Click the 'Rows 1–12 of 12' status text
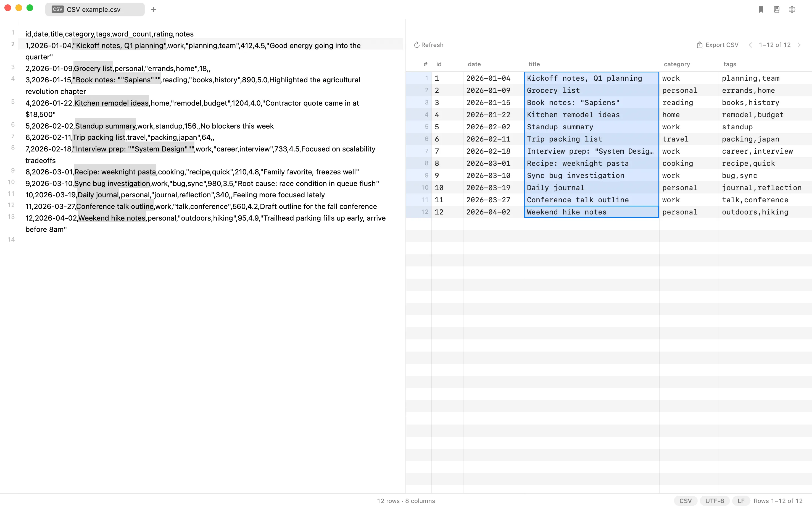Image resolution: width=812 pixels, height=508 pixels. tap(778, 501)
